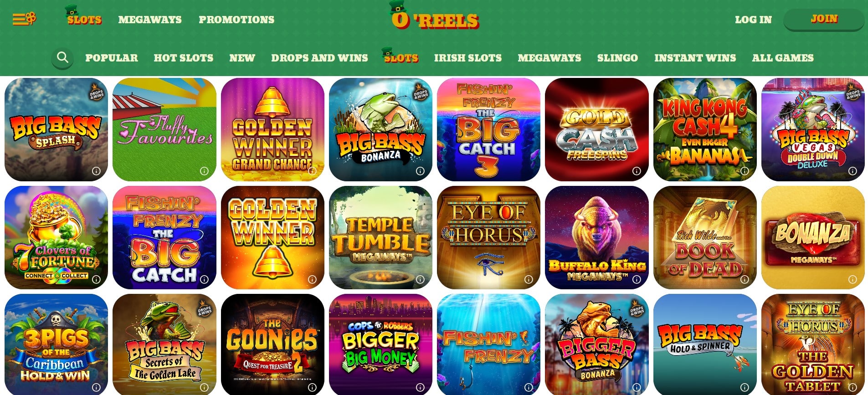868x395 pixels.
Task: Open info icon on Big Bass Splash tile
Action: tap(96, 171)
